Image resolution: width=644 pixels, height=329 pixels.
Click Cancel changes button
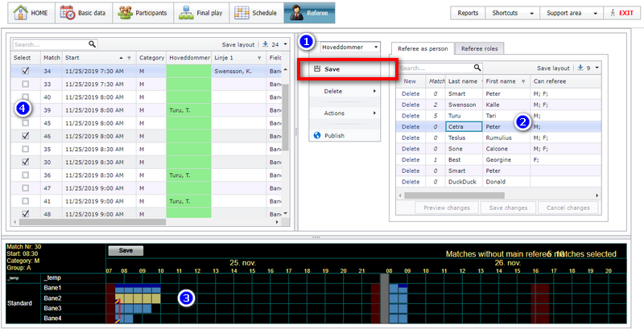pyautogui.click(x=568, y=208)
